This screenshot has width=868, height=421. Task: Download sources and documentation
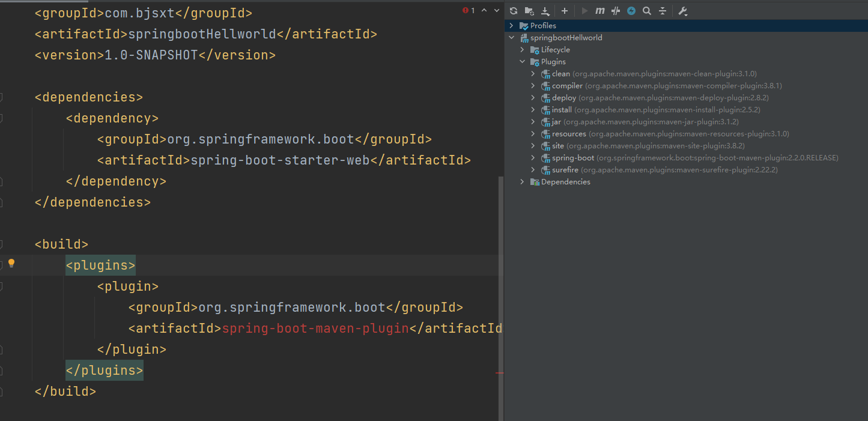tap(545, 11)
